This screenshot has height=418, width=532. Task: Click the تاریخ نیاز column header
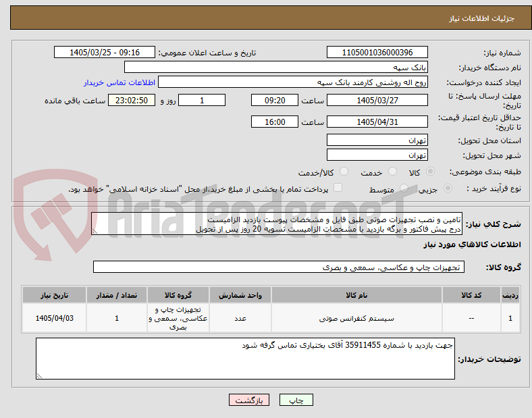click(54, 295)
